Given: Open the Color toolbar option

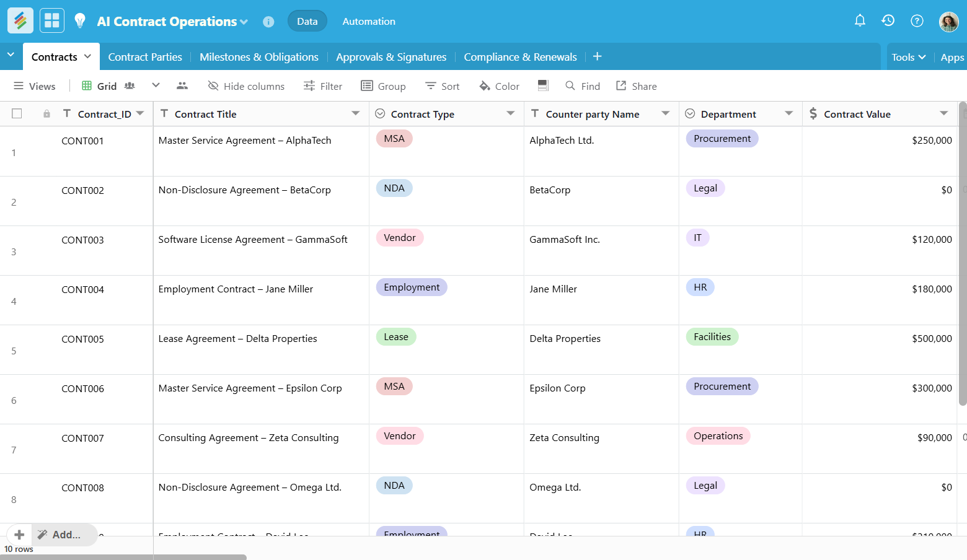Looking at the screenshot, I should 499,85.
